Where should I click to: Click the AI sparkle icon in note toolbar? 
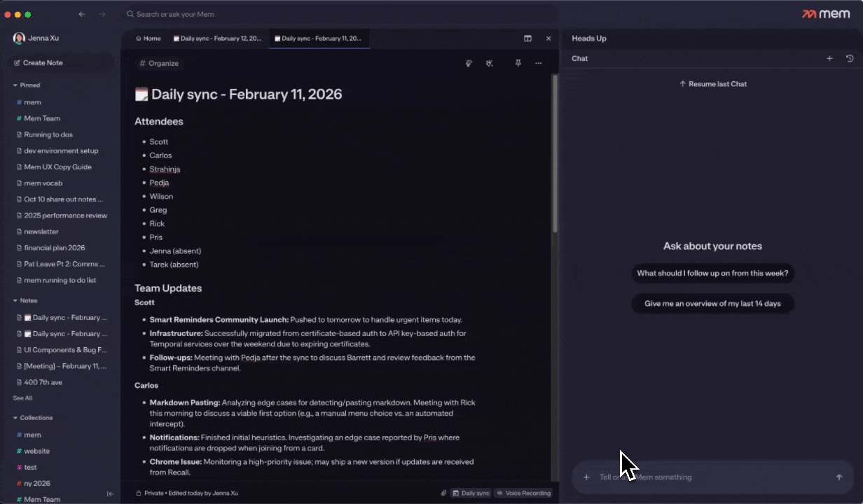(x=490, y=63)
